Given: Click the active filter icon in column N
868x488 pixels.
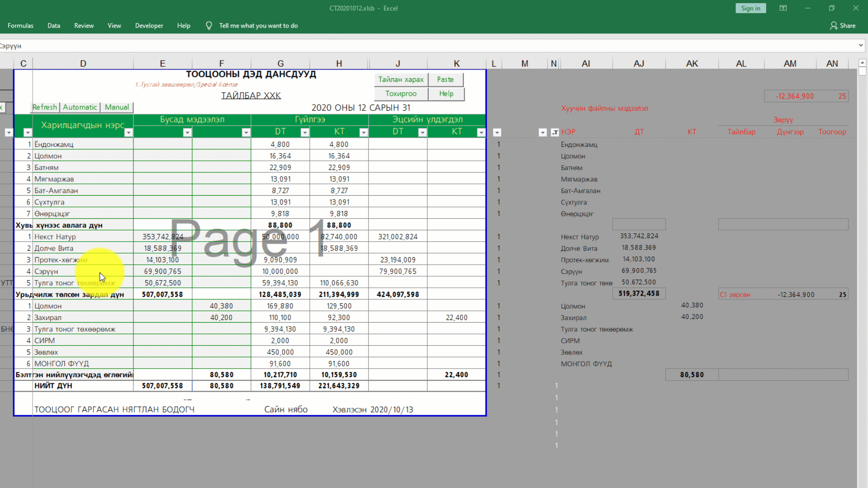Looking at the screenshot, I should click(555, 132).
